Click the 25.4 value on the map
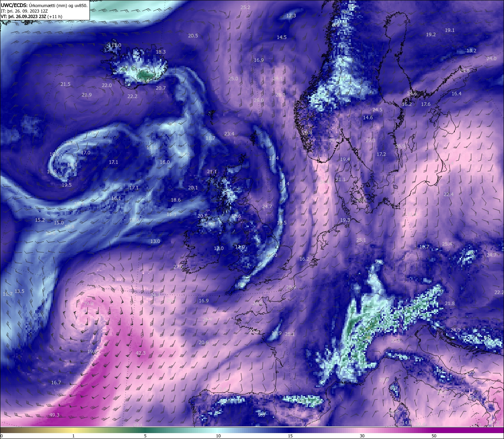Viewport: 504px width, 439px height. [x=447, y=244]
